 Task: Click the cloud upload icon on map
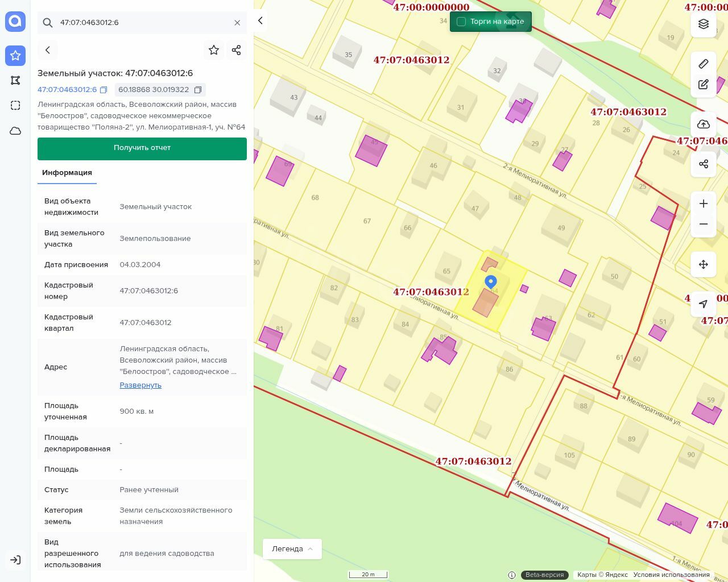704,124
